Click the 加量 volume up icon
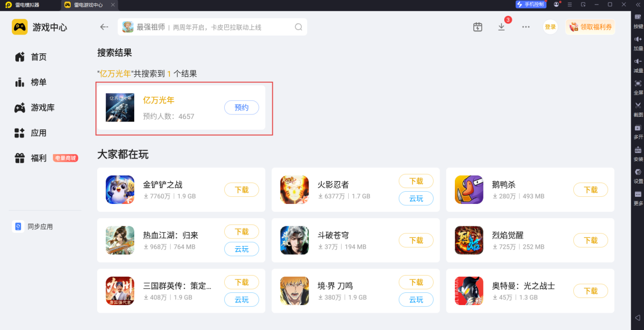 click(x=638, y=43)
